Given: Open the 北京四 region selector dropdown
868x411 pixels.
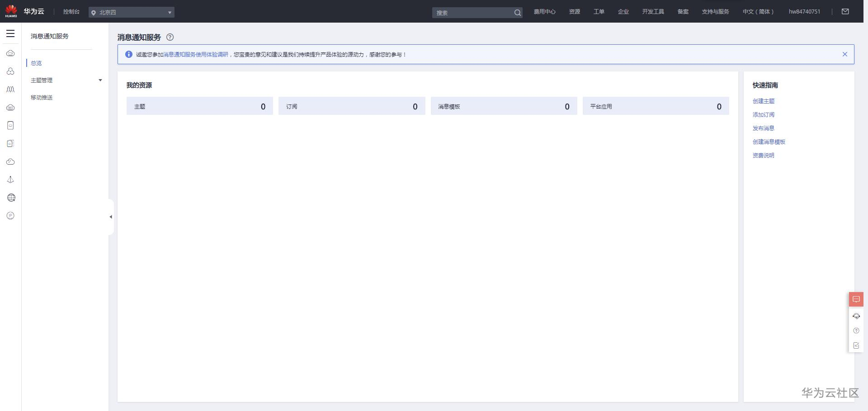Looking at the screenshot, I should 132,13.
